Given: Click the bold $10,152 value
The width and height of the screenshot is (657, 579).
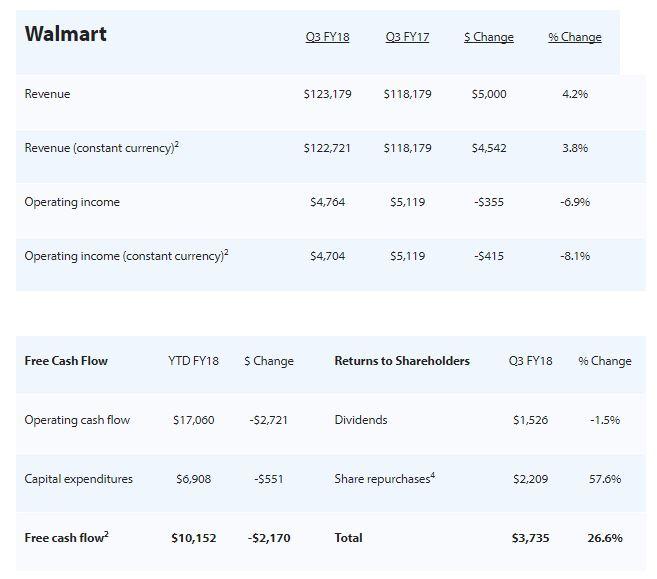Looking at the screenshot, I should point(194,538).
